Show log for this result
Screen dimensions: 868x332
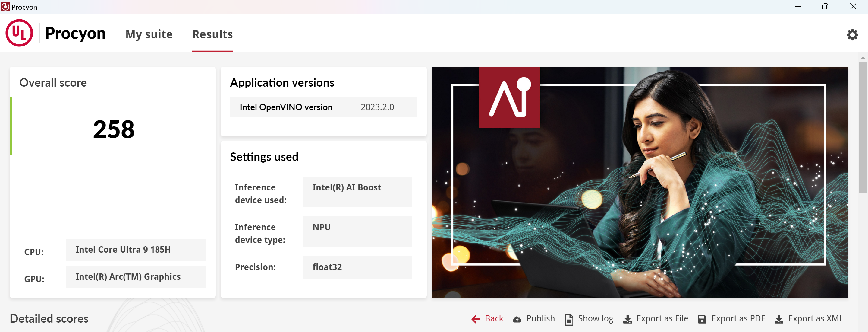[x=596, y=318]
